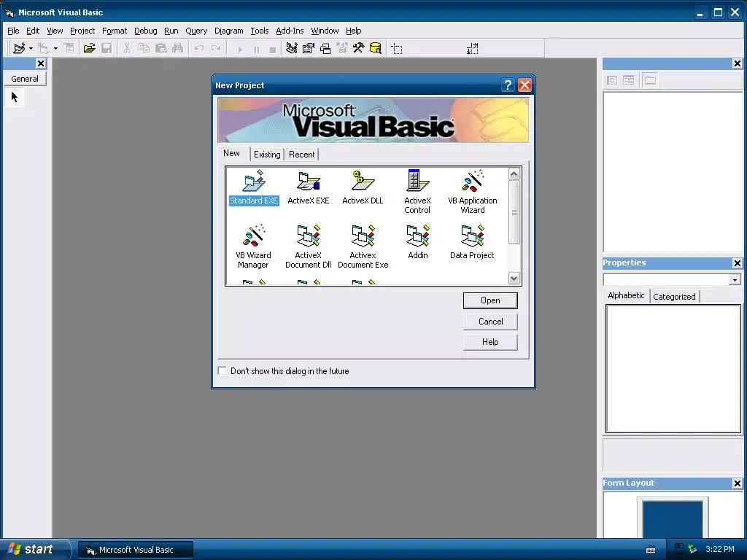Viewport: 747px width, 560px height.
Task: Open the File menu
Action: click(x=13, y=31)
